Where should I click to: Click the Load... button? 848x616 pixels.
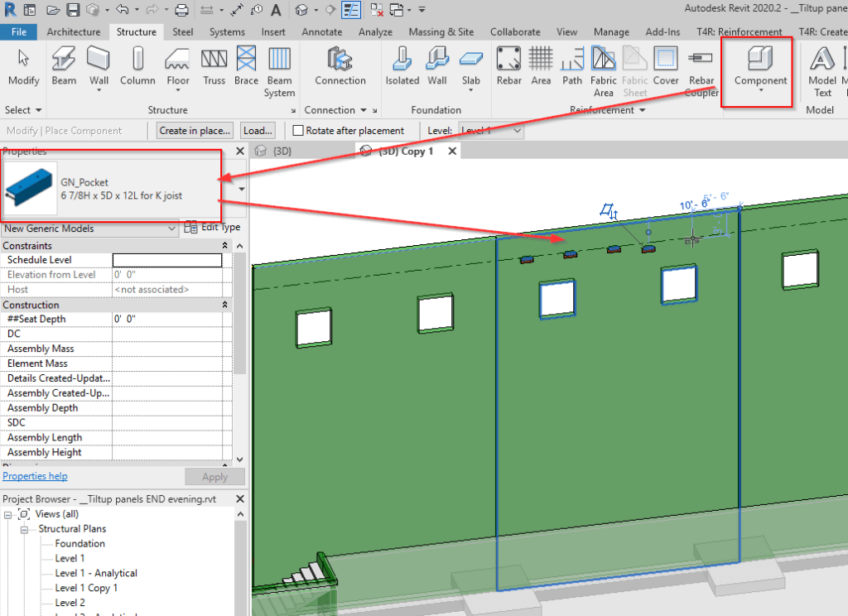[258, 130]
